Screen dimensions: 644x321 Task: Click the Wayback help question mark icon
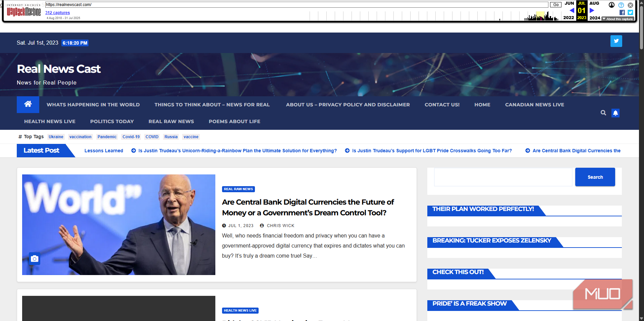click(x=621, y=5)
